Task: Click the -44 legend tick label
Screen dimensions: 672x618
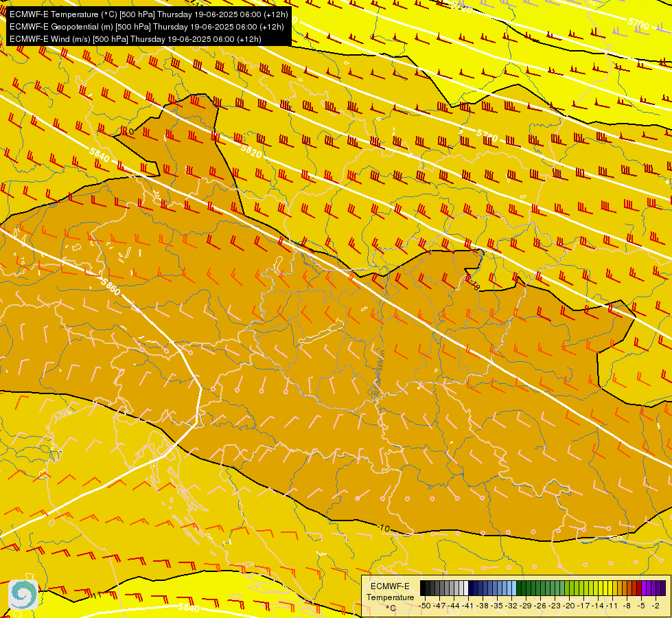Action: tap(454, 606)
